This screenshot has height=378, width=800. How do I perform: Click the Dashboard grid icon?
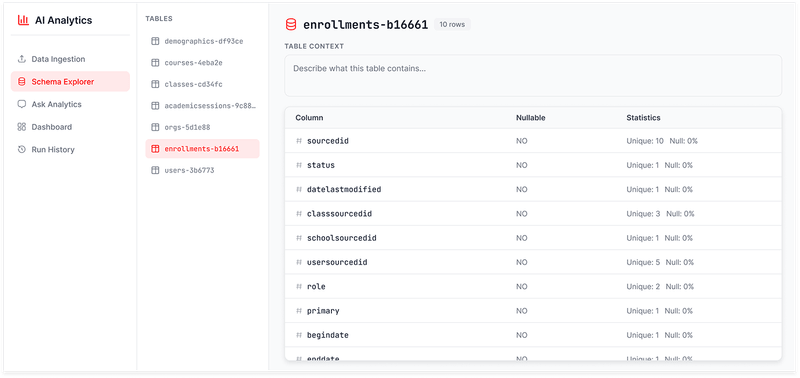tap(21, 127)
